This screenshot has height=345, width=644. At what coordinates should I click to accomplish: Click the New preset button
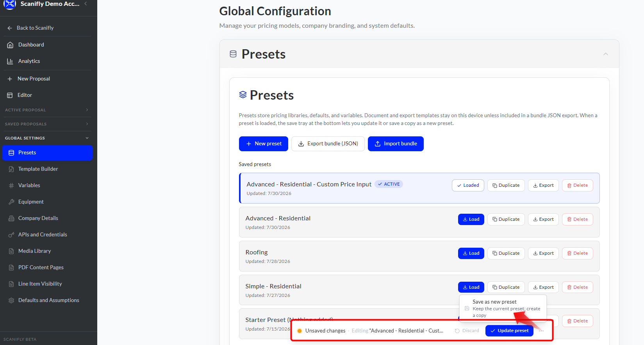[264, 144]
